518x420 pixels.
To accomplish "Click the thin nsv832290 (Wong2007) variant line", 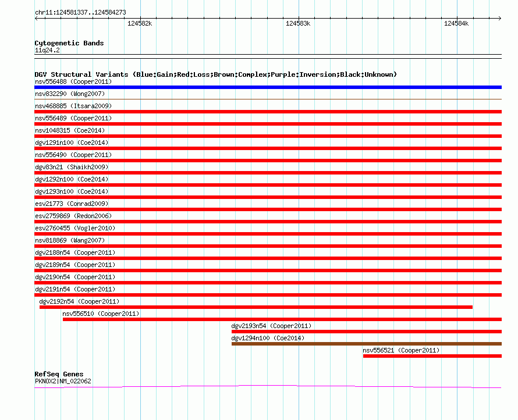I will (268, 99).
